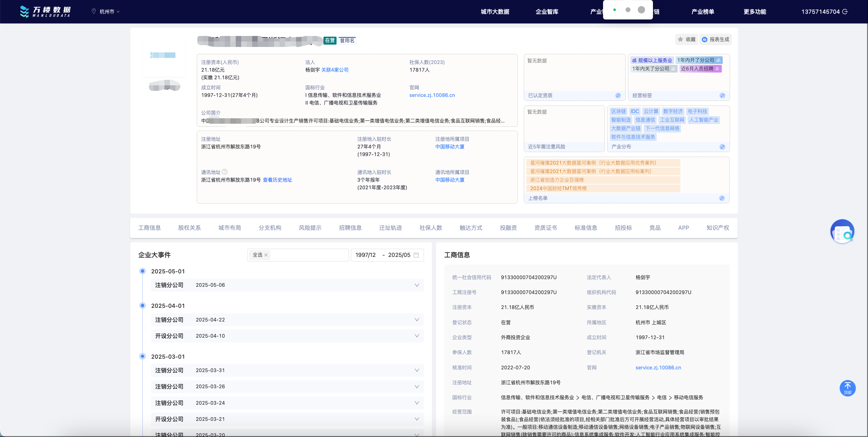This screenshot has height=437, width=868.
Task: Open the 关联4家公司 link
Action: [335, 70]
